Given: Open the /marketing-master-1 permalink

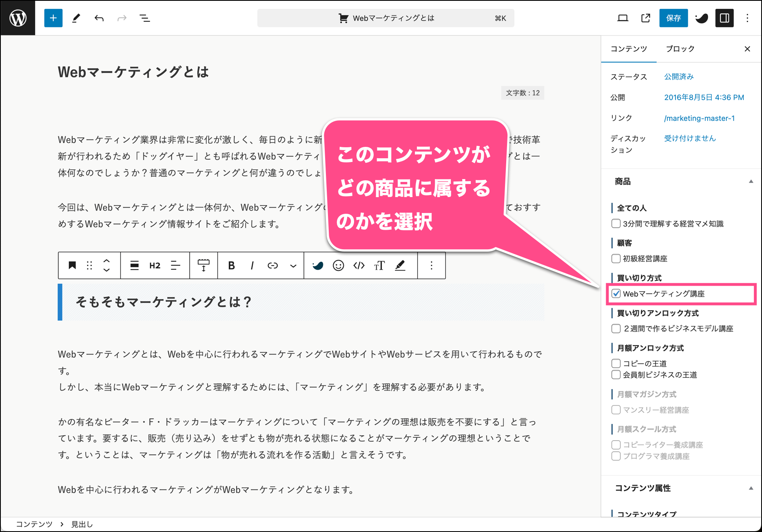Looking at the screenshot, I should (x=699, y=118).
